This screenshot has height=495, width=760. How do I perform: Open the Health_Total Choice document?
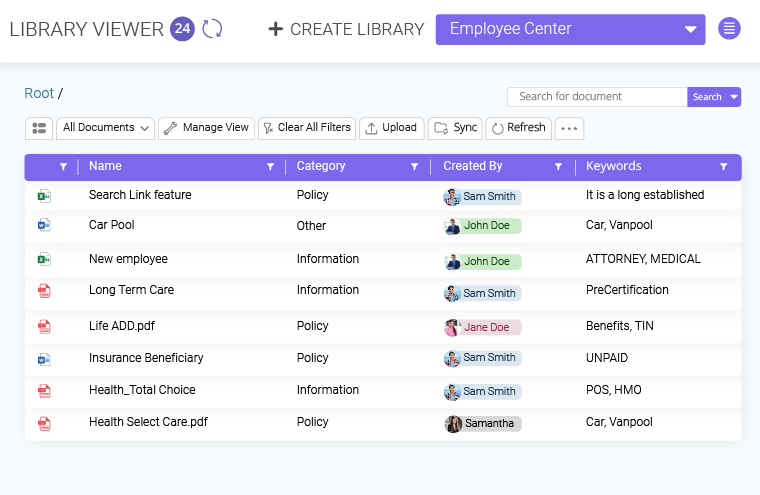point(142,390)
